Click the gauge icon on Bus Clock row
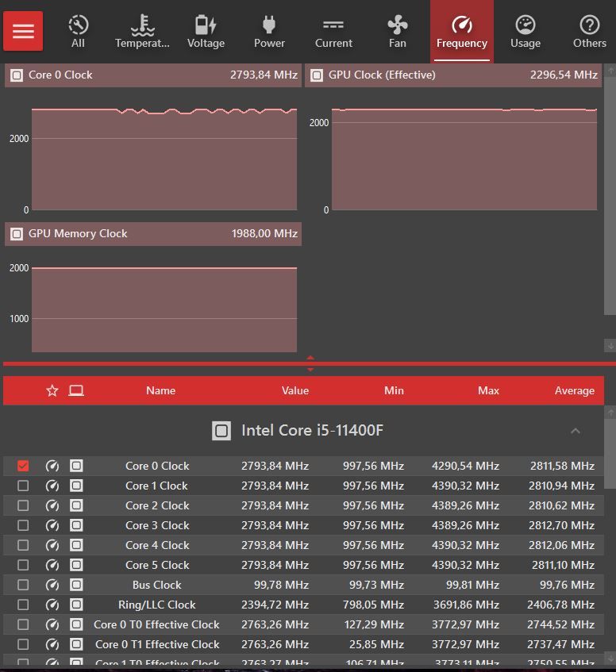Screen dimensions: 616x672 pyautogui.click(x=52, y=585)
